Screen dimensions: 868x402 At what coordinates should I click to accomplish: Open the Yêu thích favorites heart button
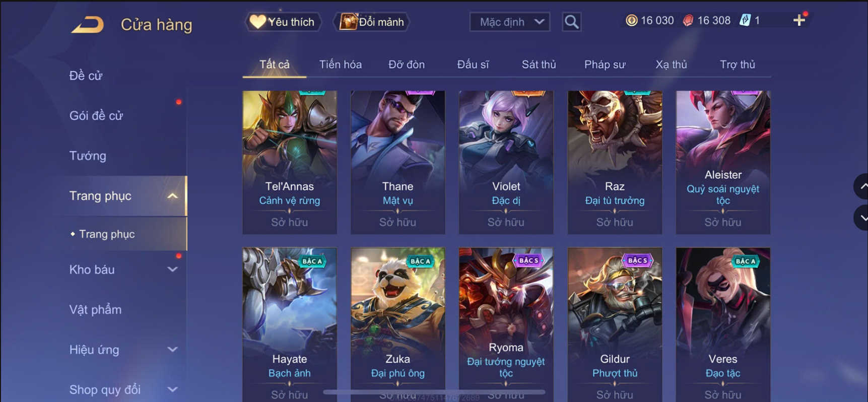coord(283,22)
